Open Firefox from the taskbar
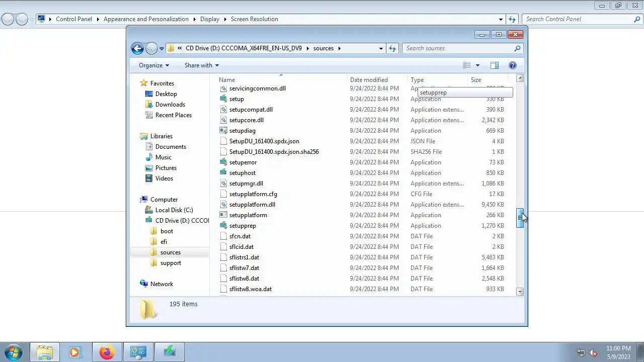The image size is (644, 362). click(x=107, y=352)
